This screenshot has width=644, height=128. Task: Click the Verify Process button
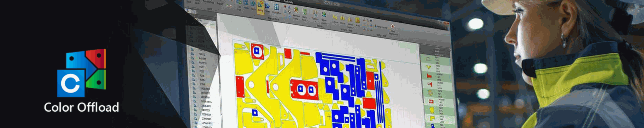[381, 27]
